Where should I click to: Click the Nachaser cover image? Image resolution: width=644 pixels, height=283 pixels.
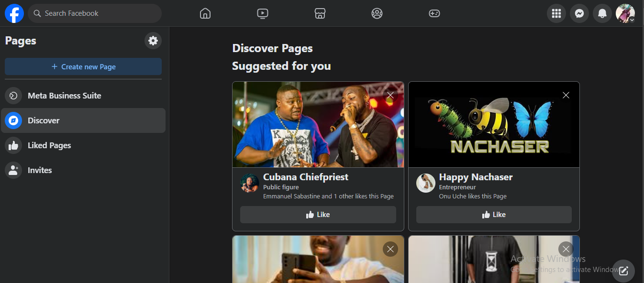point(494,125)
